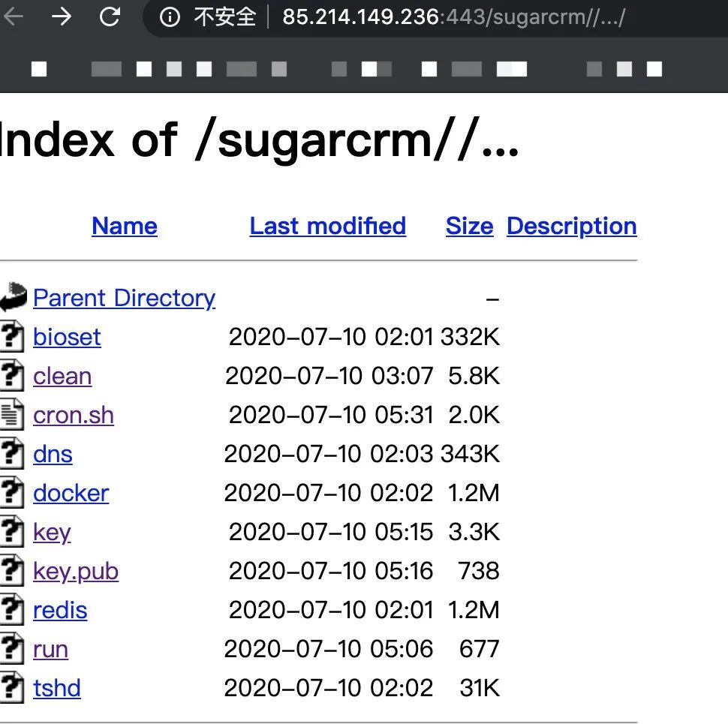Click the size value '738'
728x724 pixels.
coord(479,571)
